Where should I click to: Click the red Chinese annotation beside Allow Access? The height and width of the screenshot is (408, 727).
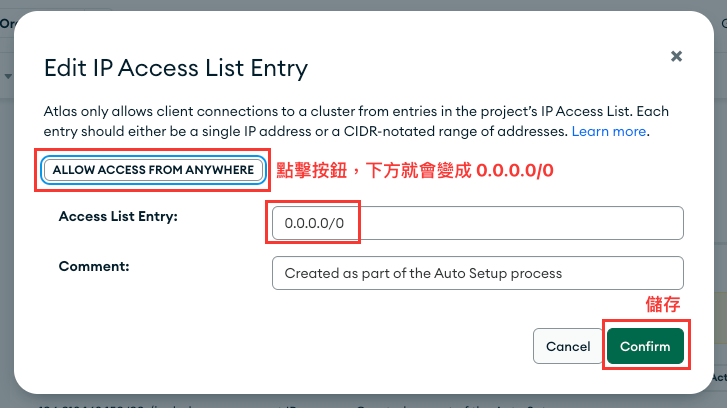[x=414, y=171]
